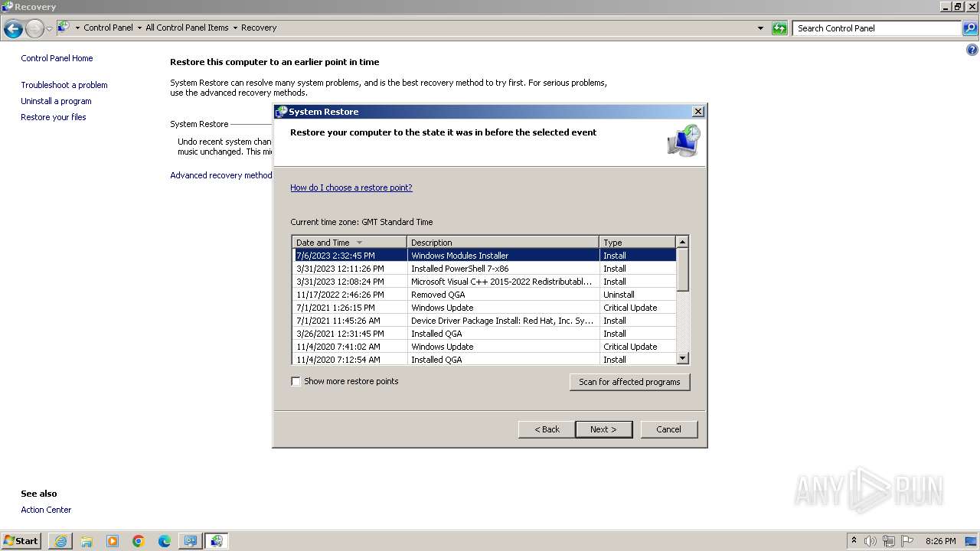Switch to Control Panel taskbar window
The height and width of the screenshot is (551, 980).
pos(190,541)
